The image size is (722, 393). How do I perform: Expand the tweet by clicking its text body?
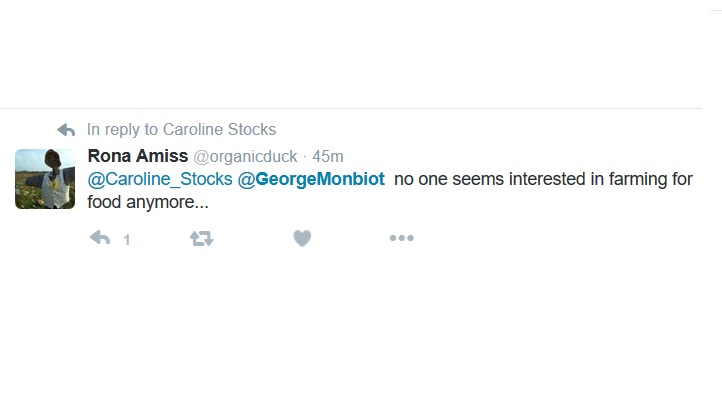click(390, 190)
